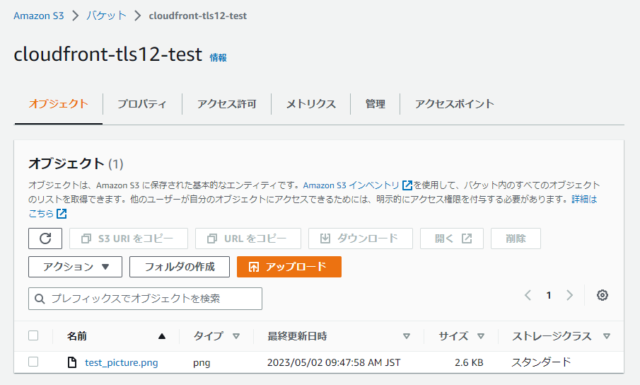This screenshot has width=640, height=385.
Task: Open the アクション dropdown menu
Action: [x=75, y=267]
